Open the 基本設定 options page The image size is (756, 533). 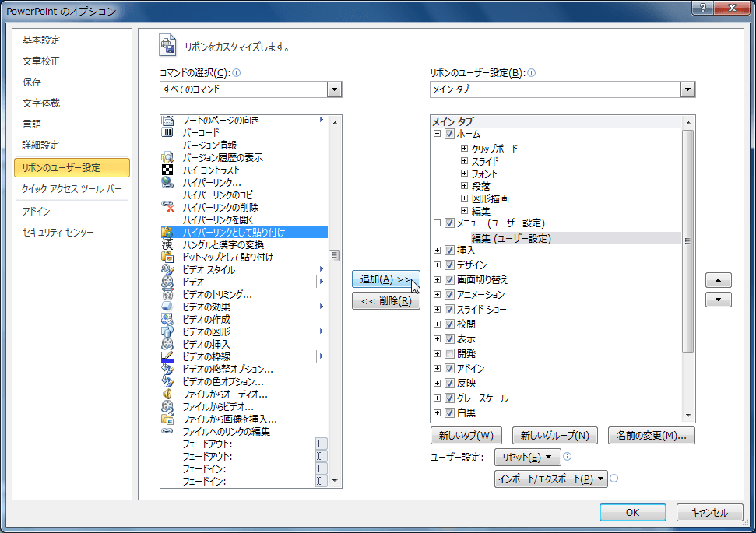point(41,40)
